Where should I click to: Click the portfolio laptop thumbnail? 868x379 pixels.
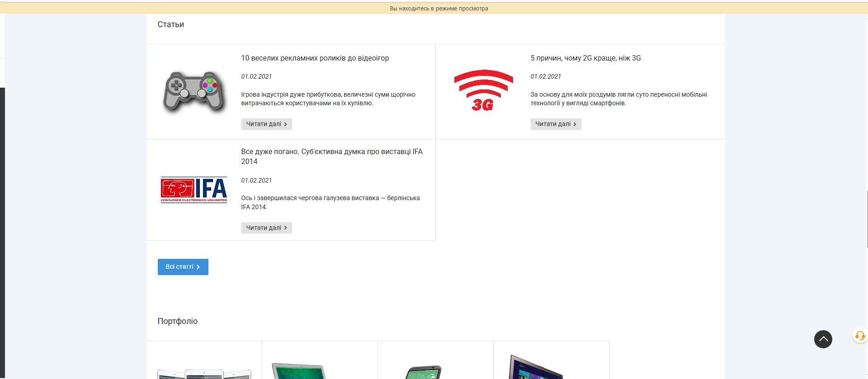(299, 371)
